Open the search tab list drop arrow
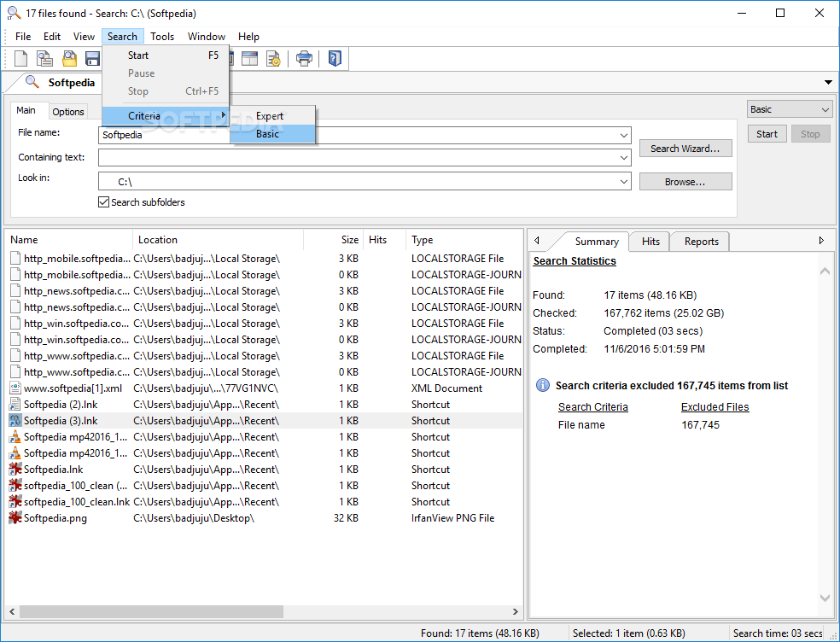Viewport: 840px width, 642px height. (828, 83)
